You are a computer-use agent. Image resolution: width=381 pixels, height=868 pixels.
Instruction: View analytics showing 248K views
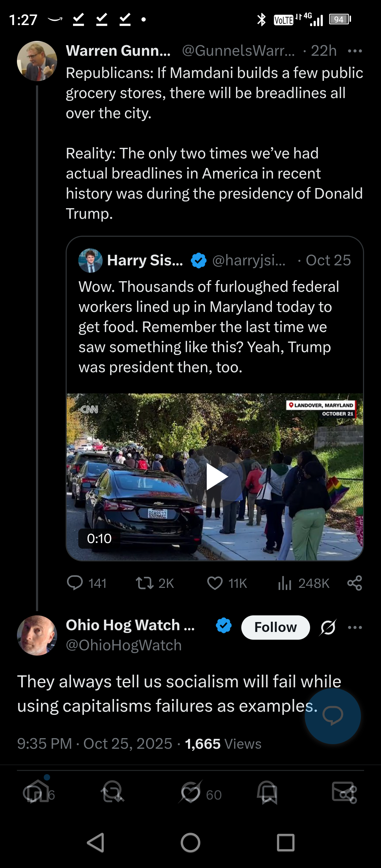pyautogui.click(x=285, y=583)
